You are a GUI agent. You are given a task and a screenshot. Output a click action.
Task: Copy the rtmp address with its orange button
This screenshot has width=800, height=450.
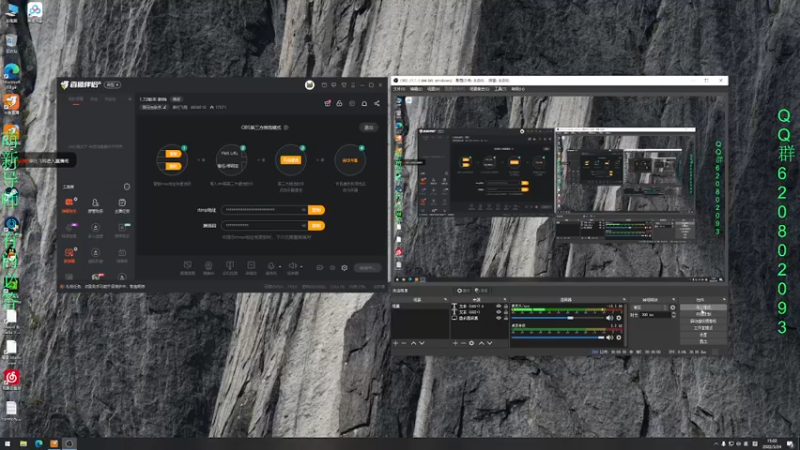[316, 210]
